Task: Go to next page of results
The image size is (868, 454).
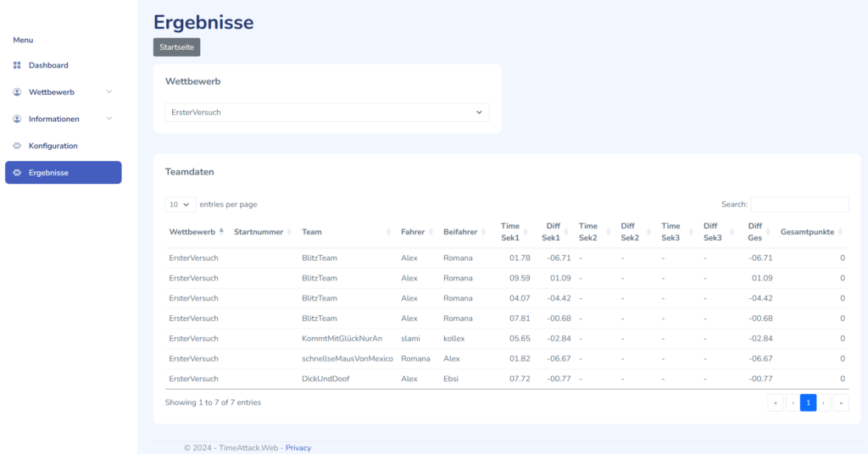Action: coord(824,402)
